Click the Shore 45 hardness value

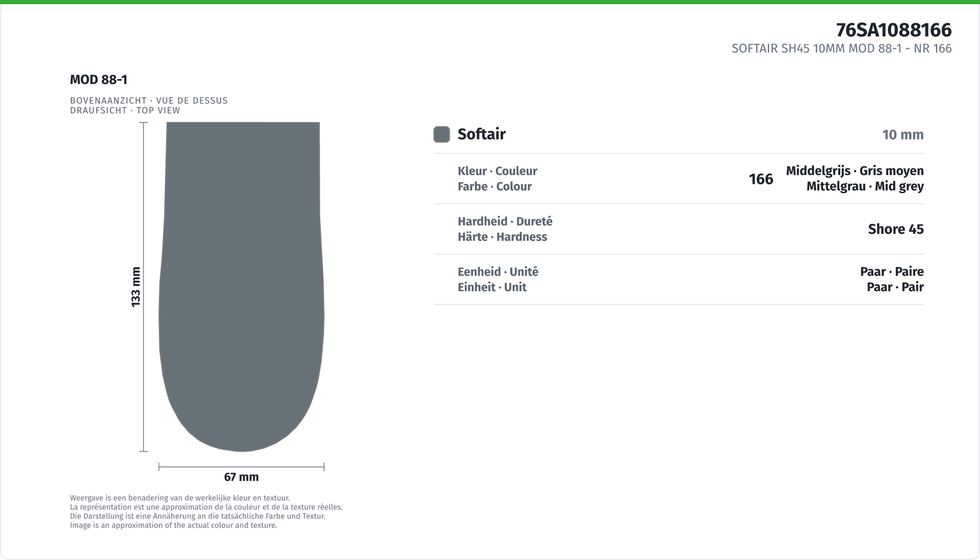[895, 229]
